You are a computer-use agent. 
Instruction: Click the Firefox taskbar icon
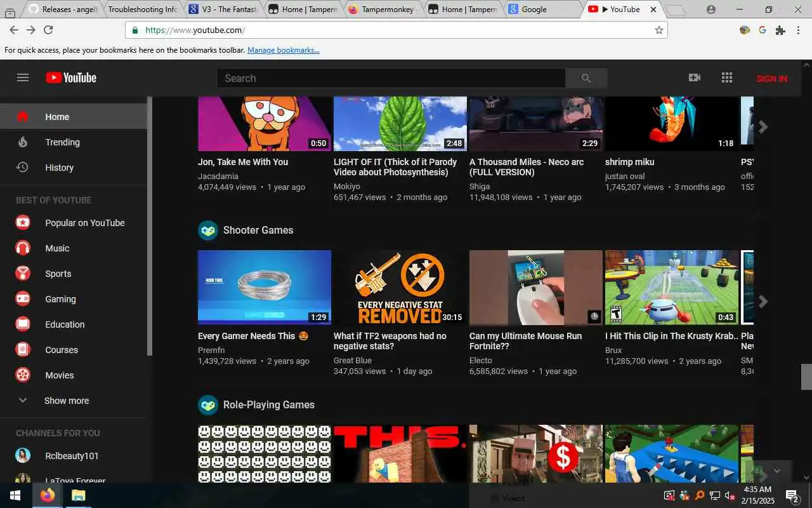[x=48, y=495]
